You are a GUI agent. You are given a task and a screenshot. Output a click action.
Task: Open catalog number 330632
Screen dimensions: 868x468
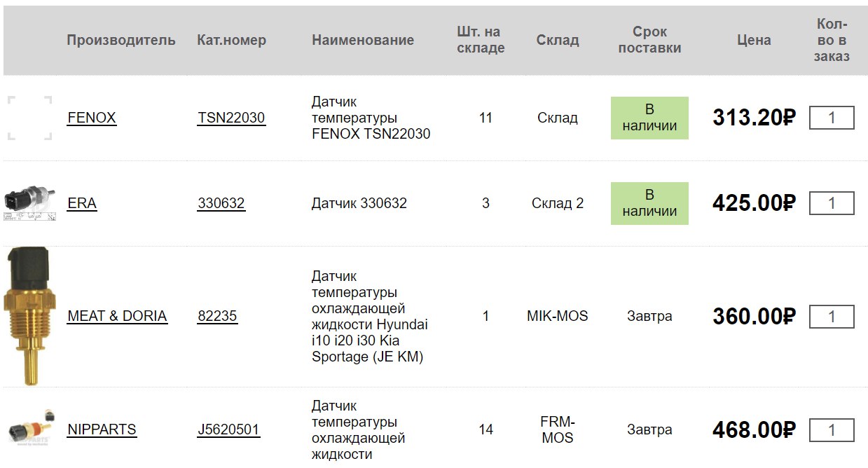221,203
